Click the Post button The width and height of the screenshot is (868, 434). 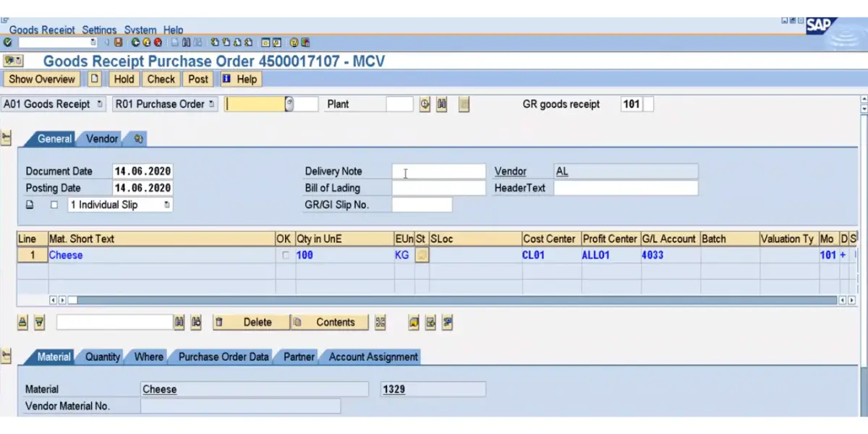tap(198, 79)
